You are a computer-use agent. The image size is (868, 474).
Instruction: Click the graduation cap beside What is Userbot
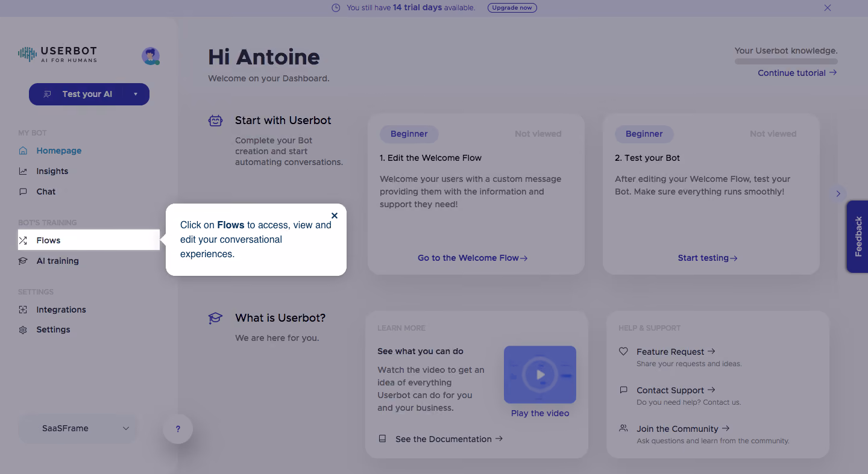click(215, 318)
